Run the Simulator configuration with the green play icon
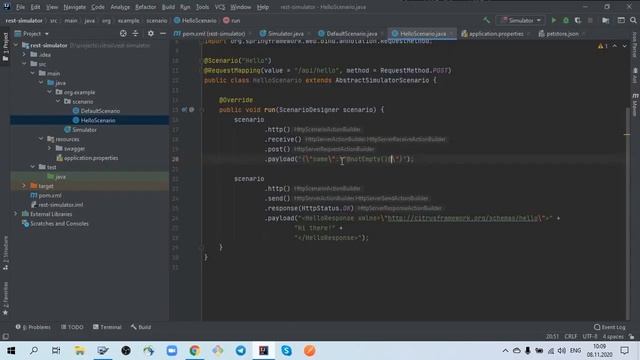Viewport: 640px width, 360px height. tap(554, 20)
